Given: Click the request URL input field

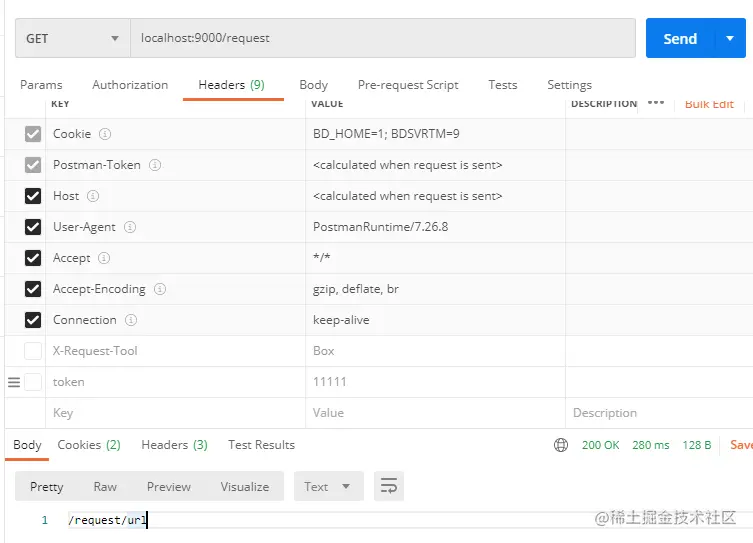Looking at the screenshot, I should coord(383,38).
